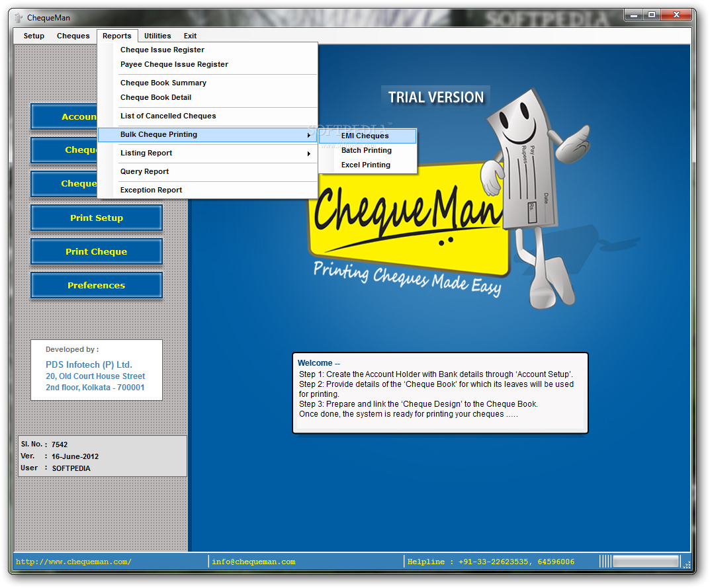The image size is (710, 588).
Task: Select Bulk Cheque Printing entry
Action: (208, 134)
